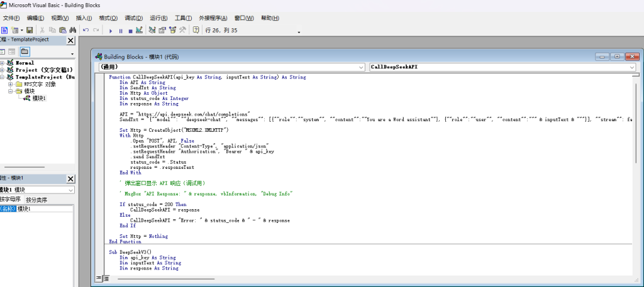Expand the WPS文字 对象 folder

(x=11, y=84)
